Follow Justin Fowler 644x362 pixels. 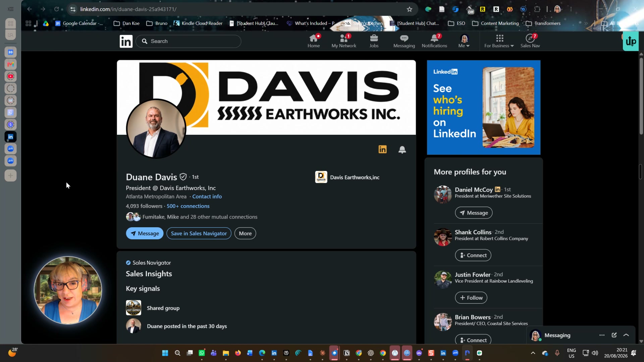(471, 298)
